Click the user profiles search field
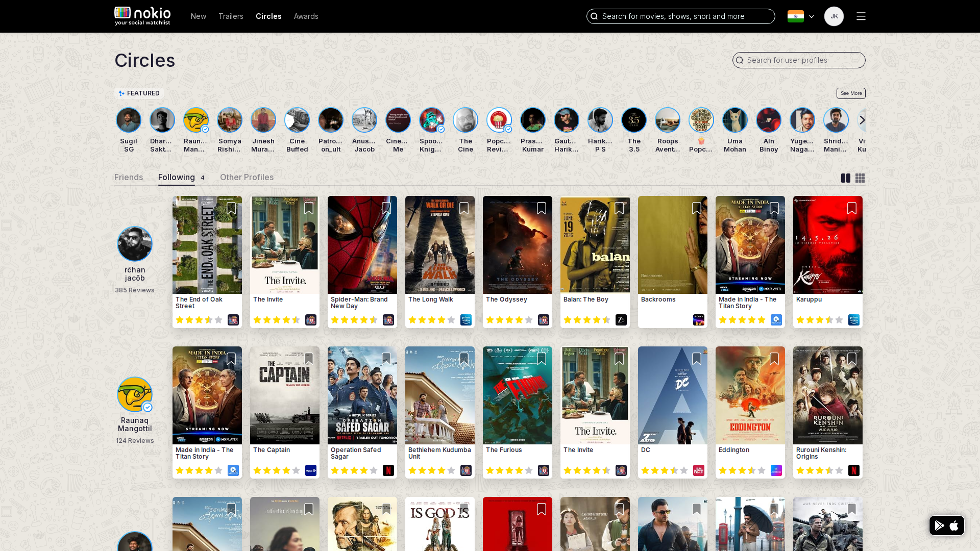This screenshot has height=551, width=980. pos(799,60)
